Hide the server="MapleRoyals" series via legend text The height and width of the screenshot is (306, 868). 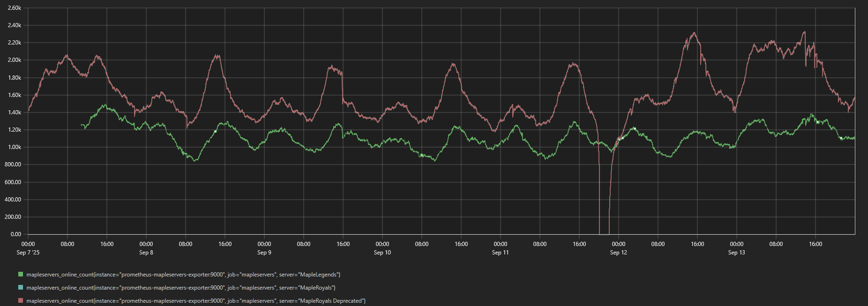(180, 288)
